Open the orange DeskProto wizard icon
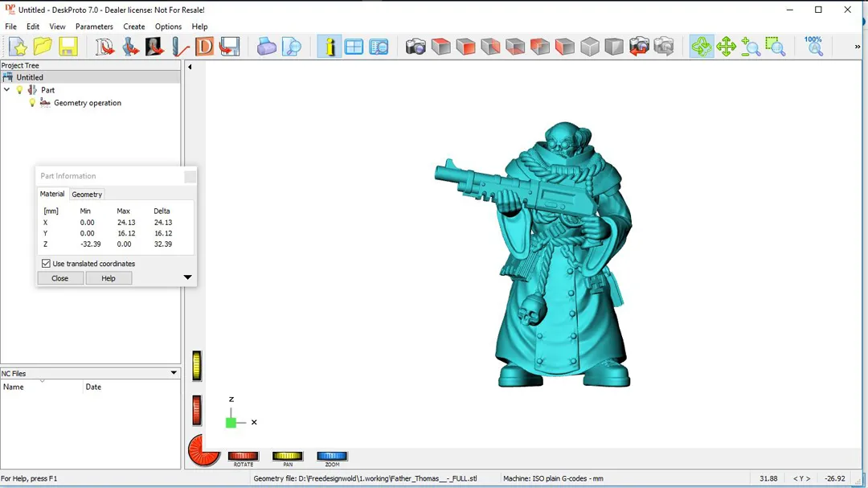This screenshot has width=868, height=488. [x=204, y=47]
